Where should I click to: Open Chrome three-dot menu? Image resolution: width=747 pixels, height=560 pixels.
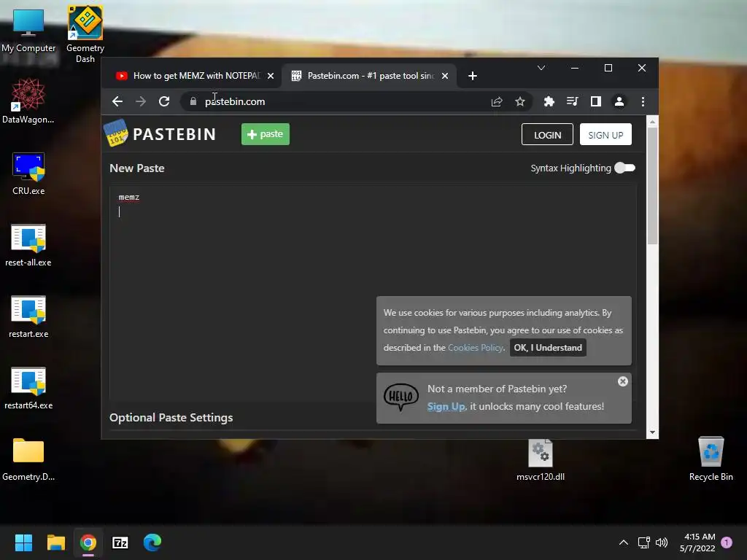(x=643, y=101)
